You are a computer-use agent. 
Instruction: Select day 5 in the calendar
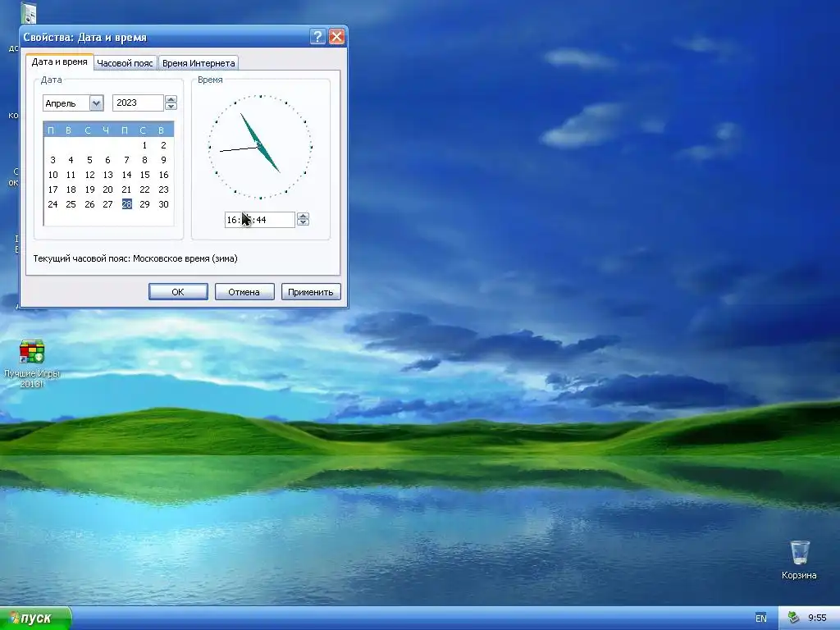(x=89, y=160)
